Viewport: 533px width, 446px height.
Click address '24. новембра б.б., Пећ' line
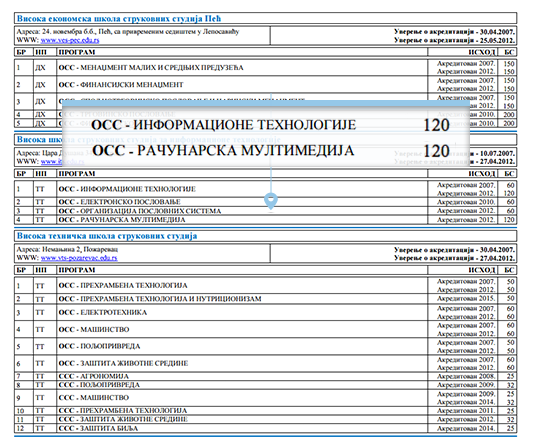(x=128, y=32)
